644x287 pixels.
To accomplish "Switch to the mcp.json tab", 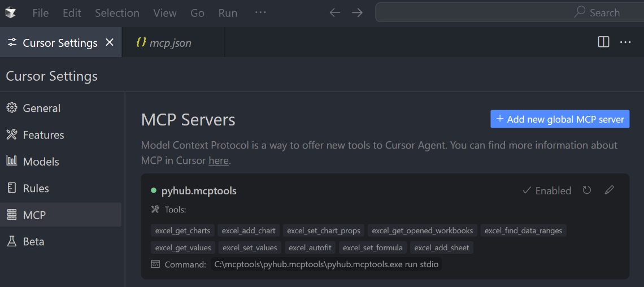I will coord(170,43).
